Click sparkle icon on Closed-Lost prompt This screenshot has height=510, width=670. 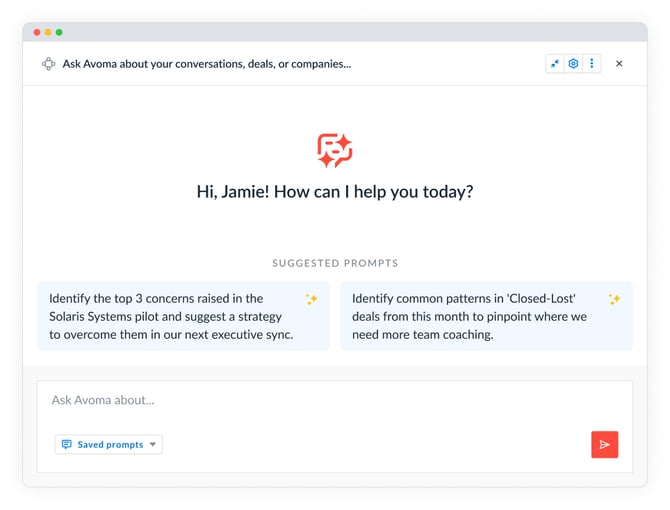coord(614,299)
